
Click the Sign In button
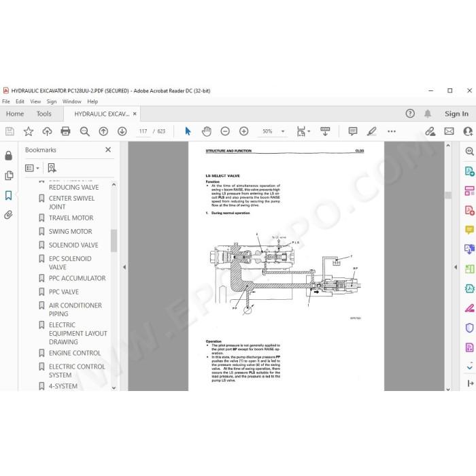coord(456,114)
